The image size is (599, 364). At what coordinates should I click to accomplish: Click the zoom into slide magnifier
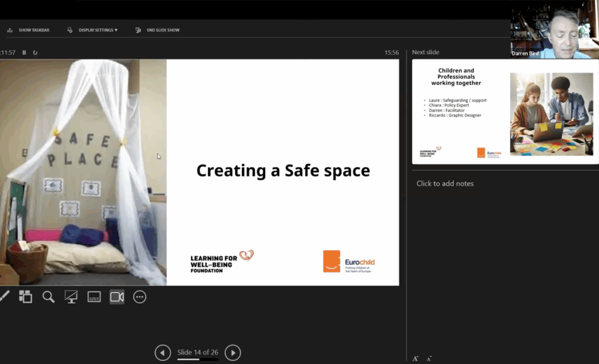point(49,297)
